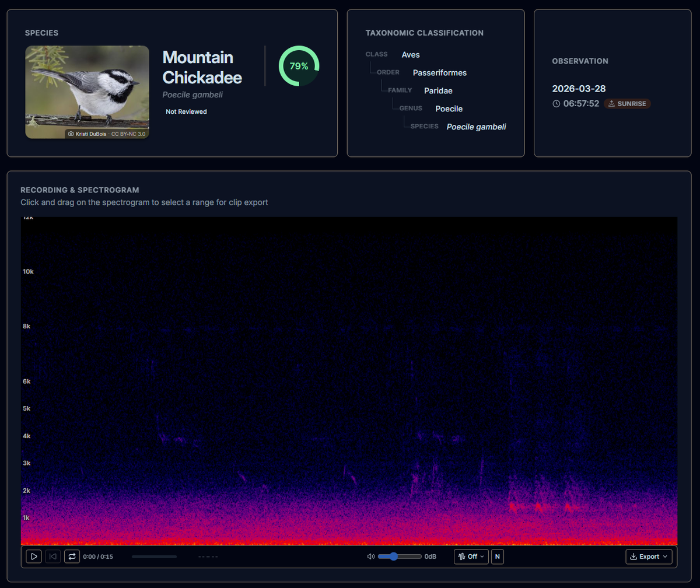Skip back to the recording start

pos(52,556)
